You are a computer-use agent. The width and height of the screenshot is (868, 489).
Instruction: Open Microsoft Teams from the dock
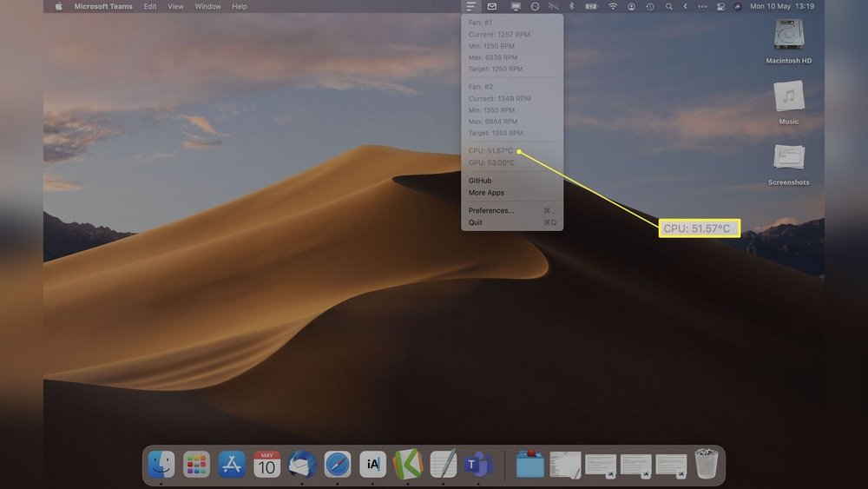coord(478,464)
